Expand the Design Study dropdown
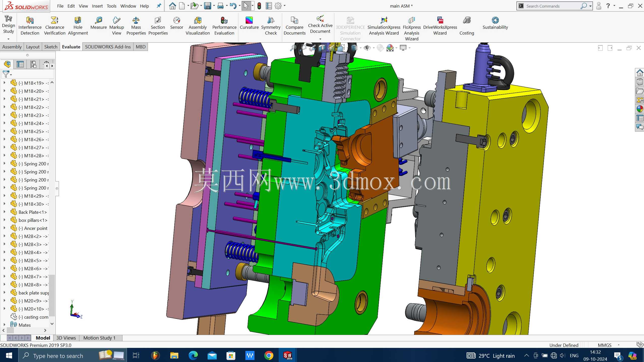Screen dimensions: 644x362 click(8, 39)
